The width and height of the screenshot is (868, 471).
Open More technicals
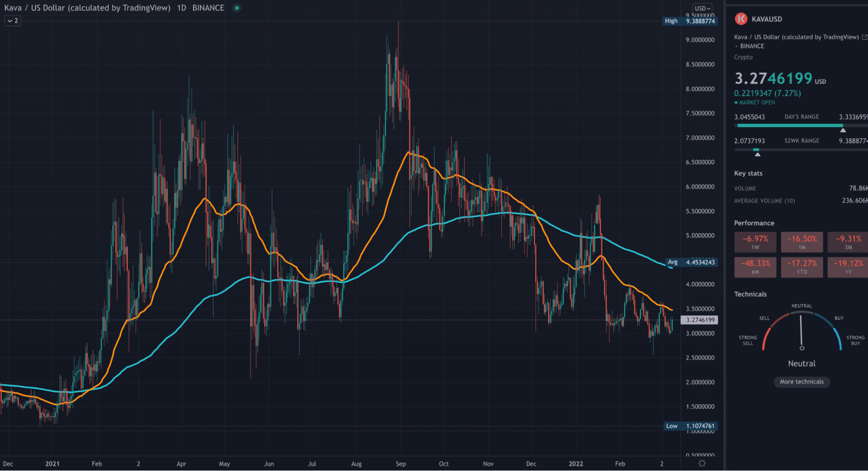click(802, 382)
